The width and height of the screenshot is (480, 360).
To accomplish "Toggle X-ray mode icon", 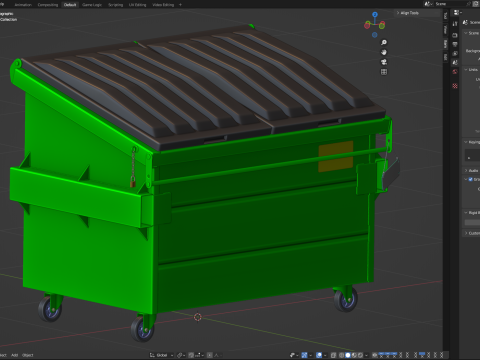I will coord(333,355).
